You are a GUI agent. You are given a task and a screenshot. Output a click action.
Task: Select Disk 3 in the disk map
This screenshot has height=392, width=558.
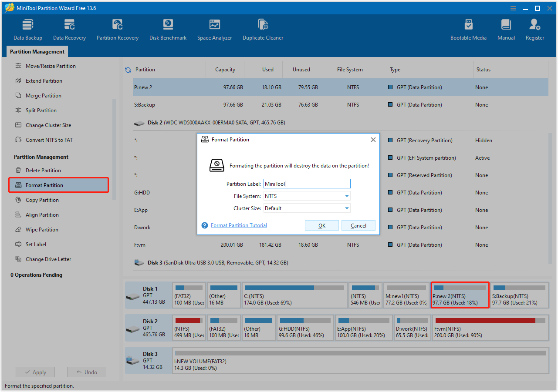pyautogui.click(x=148, y=360)
